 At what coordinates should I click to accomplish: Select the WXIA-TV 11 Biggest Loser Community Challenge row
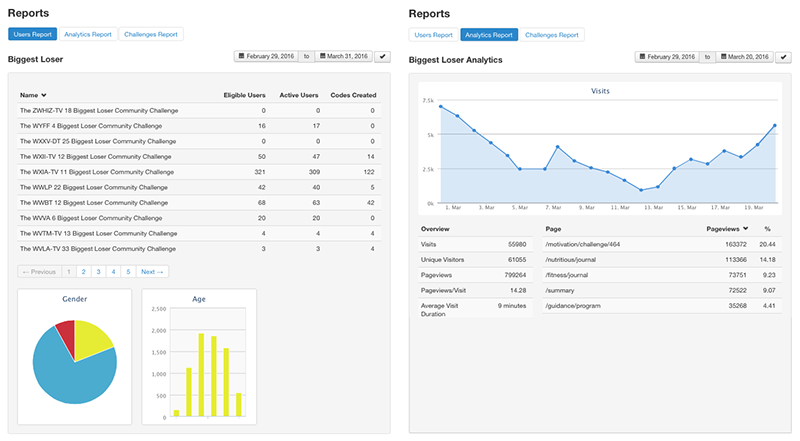93,172
